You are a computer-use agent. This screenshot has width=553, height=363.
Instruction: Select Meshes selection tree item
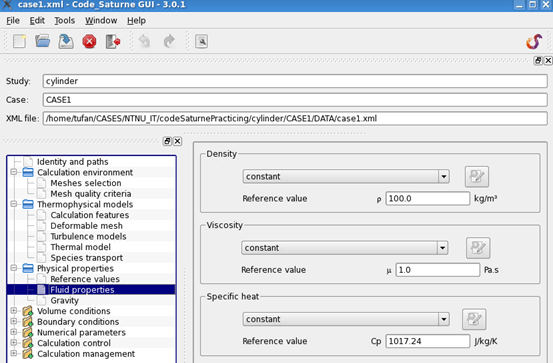click(86, 183)
